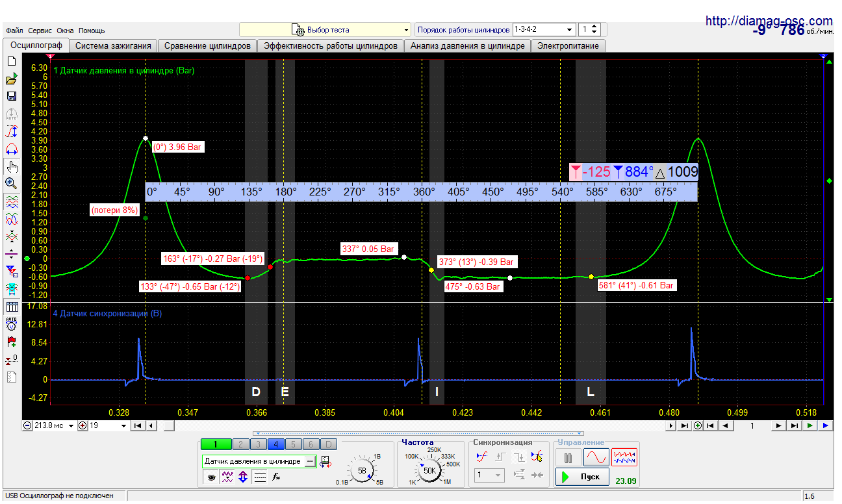Click the notes checklist icon at toolbar bottom

coord(11,376)
